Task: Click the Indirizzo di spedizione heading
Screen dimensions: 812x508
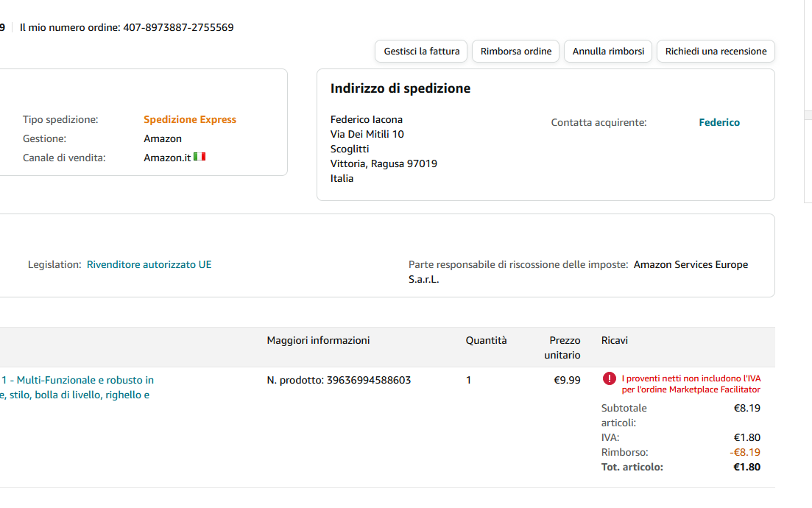Action: pyautogui.click(x=400, y=89)
